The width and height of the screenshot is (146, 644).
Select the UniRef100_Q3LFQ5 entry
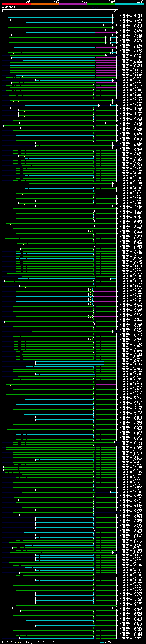point(131,188)
